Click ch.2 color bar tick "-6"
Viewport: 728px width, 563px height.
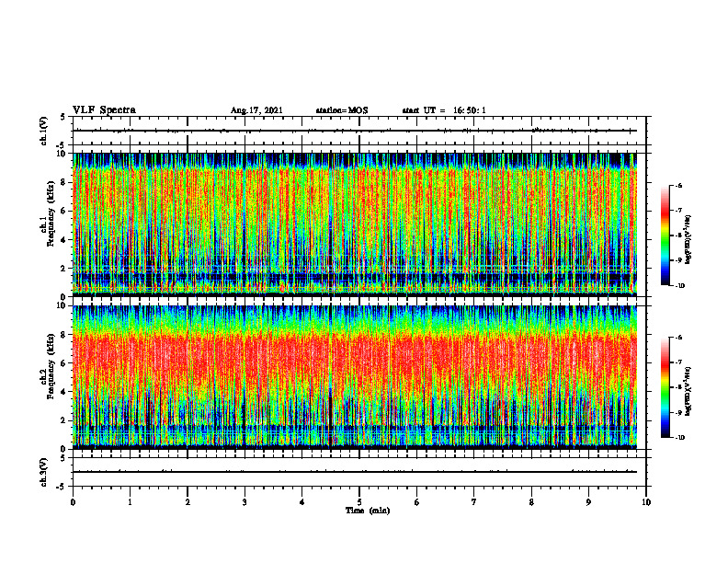point(678,338)
